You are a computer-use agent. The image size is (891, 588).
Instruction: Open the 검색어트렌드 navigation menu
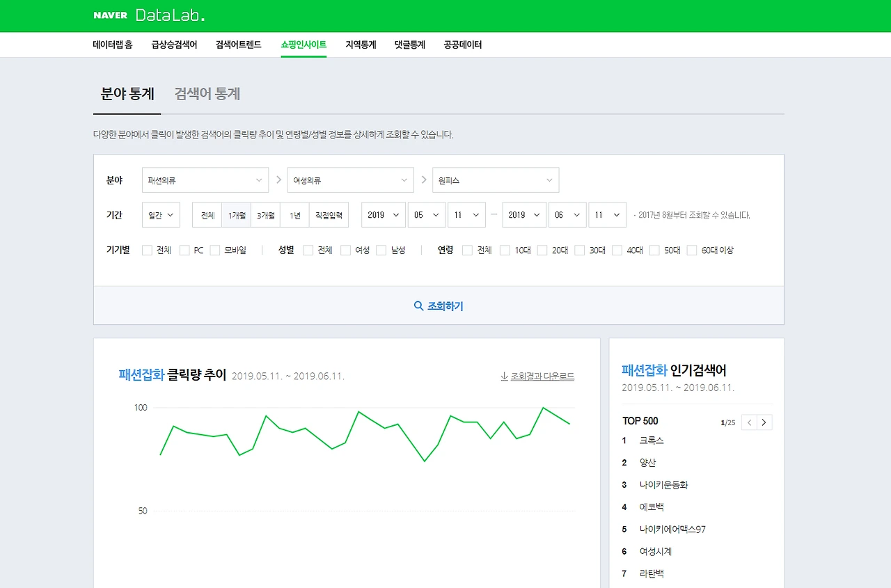pos(237,44)
